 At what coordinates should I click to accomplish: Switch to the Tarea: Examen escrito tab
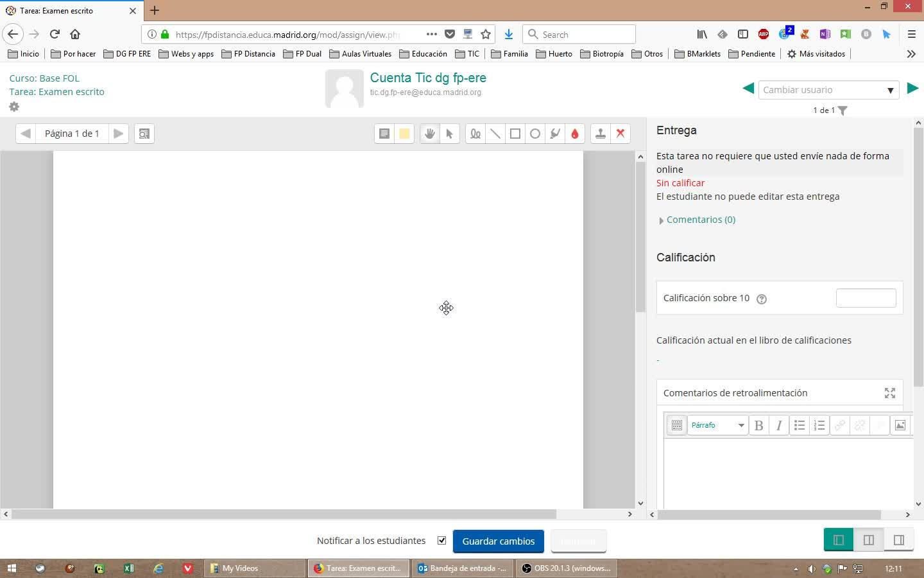[x=56, y=11]
